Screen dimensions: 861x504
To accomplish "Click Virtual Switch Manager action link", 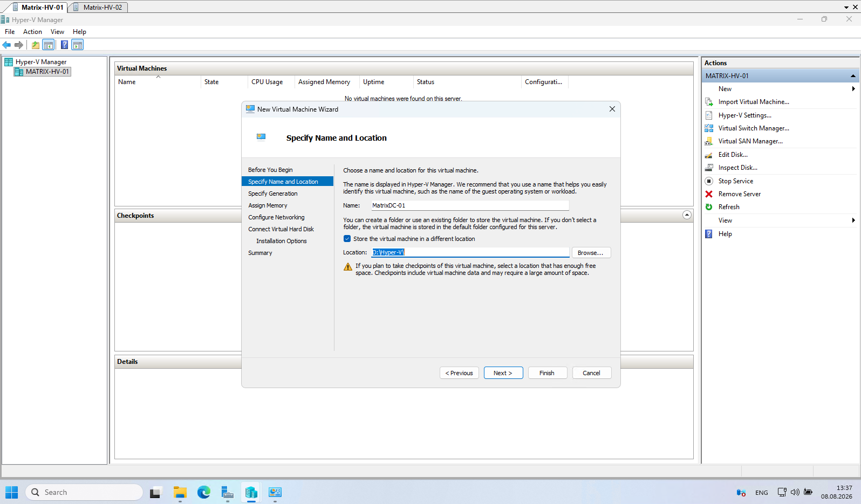I will coord(754,128).
